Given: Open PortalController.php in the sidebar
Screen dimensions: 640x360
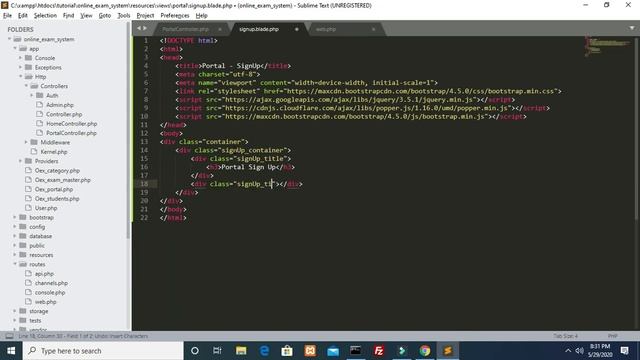Looking at the screenshot, I should pyautogui.click(x=71, y=133).
